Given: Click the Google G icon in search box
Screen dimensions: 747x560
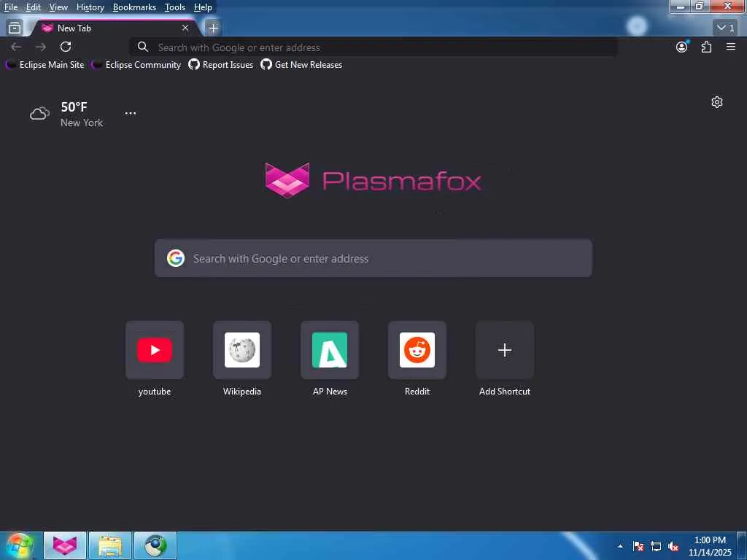Looking at the screenshot, I should click(176, 258).
